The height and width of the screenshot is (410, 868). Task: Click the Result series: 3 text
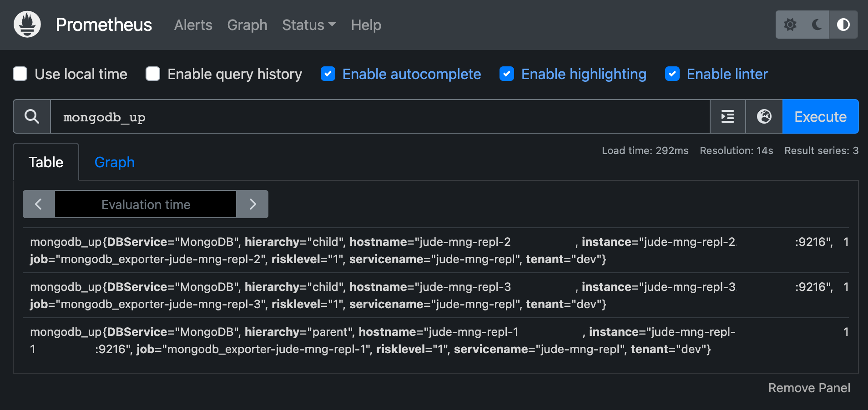click(822, 150)
